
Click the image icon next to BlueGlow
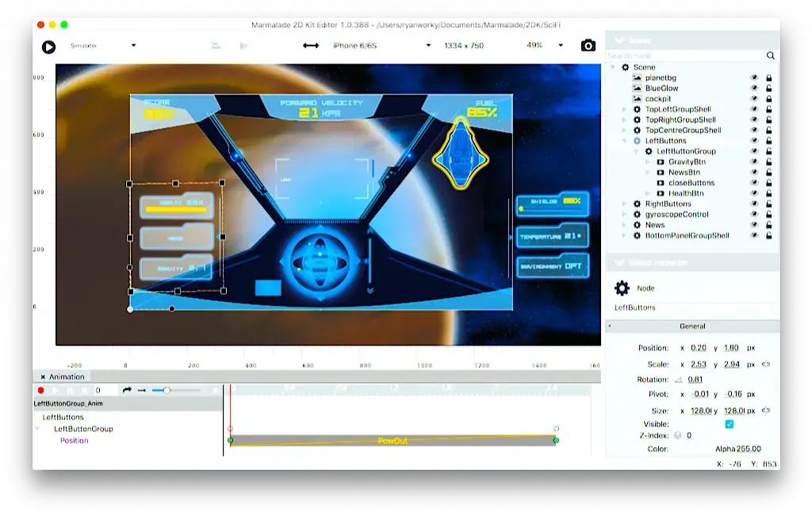(x=637, y=88)
